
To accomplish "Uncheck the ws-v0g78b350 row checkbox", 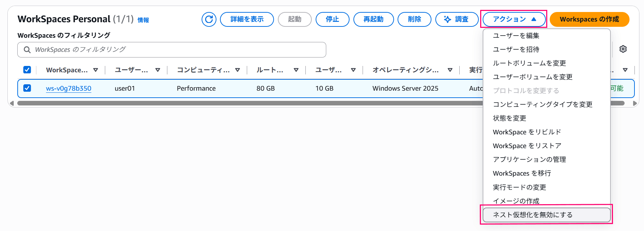I will (27, 88).
